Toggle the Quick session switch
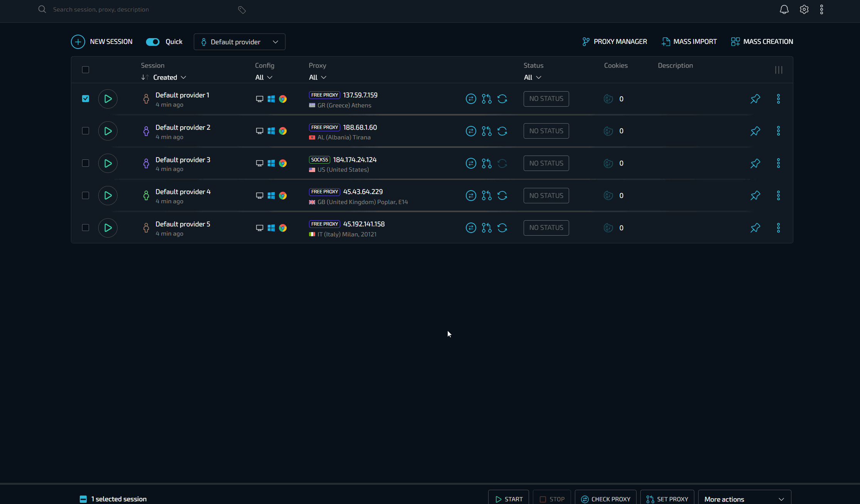Viewport: 860px width, 504px height. (153, 42)
